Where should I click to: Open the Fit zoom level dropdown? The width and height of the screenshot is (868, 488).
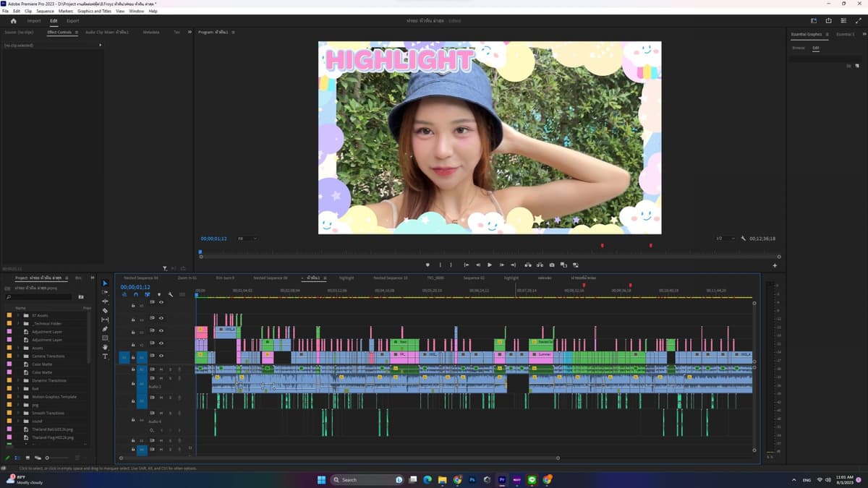tap(247, 239)
